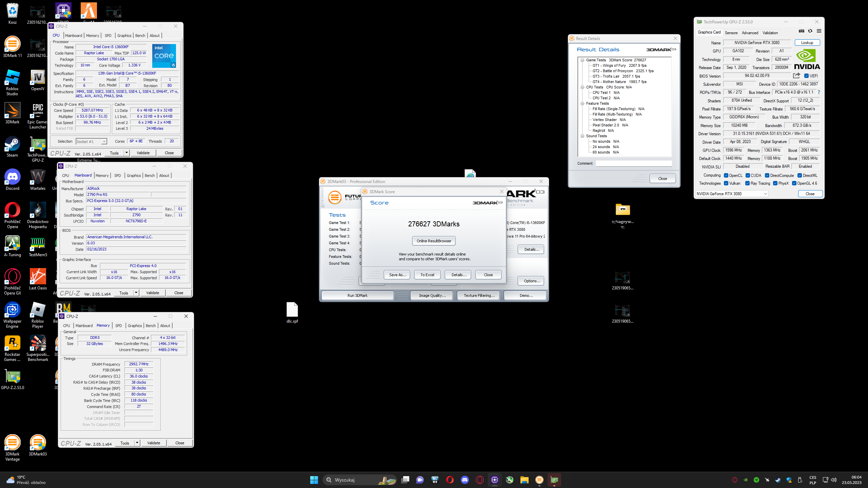Toggle the Vulkan checkbox
The width and height of the screenshot is (868, 488).
(726, 183)
